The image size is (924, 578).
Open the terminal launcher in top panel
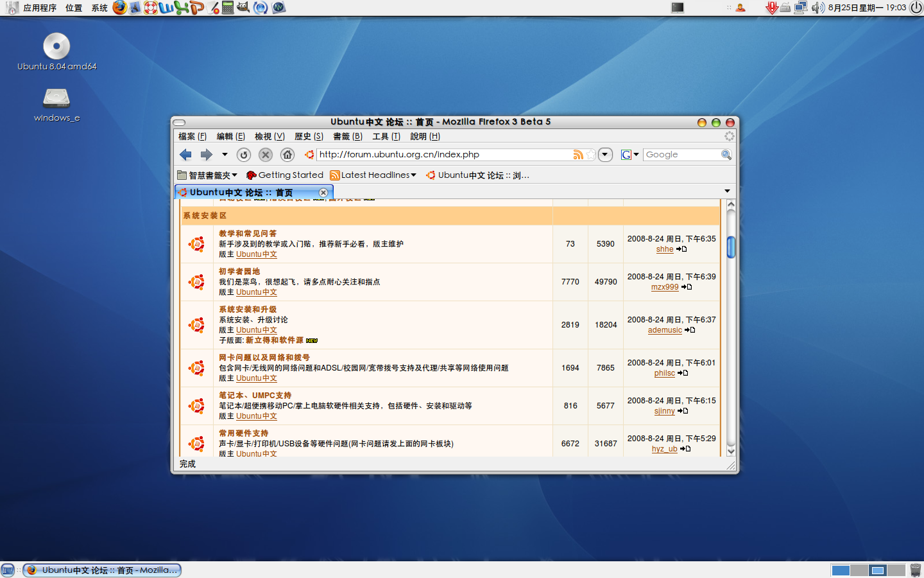pyautogui.click(x=678, y=8)
